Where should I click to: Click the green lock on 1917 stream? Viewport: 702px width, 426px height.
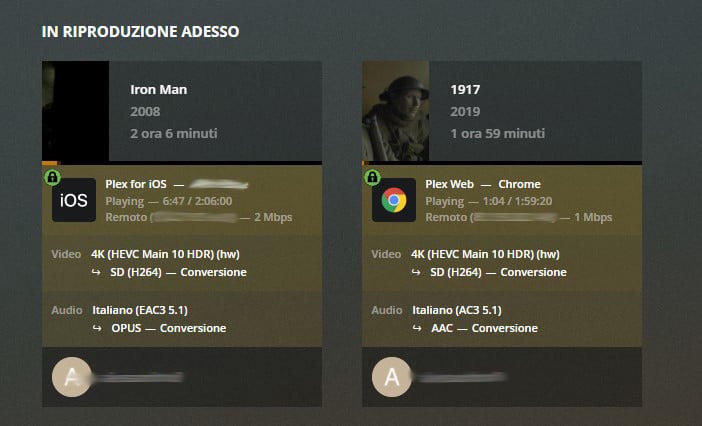(371, 176)
